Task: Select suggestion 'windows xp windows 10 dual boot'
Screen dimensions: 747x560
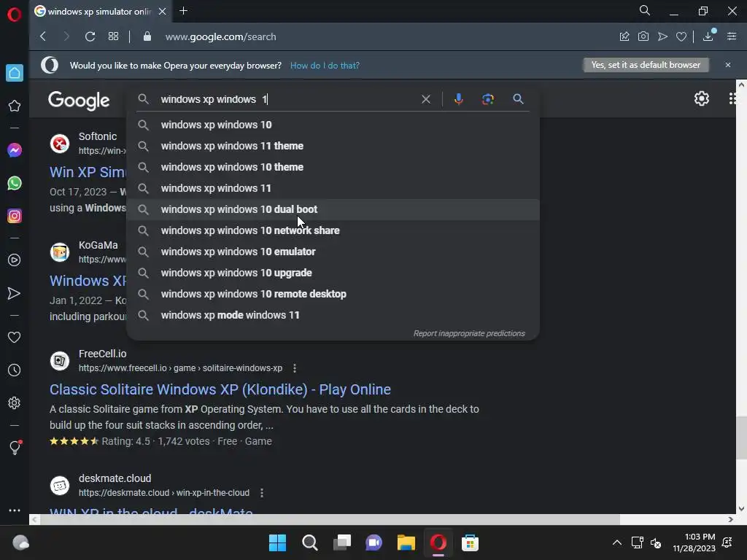Action: tap(333, 209)
